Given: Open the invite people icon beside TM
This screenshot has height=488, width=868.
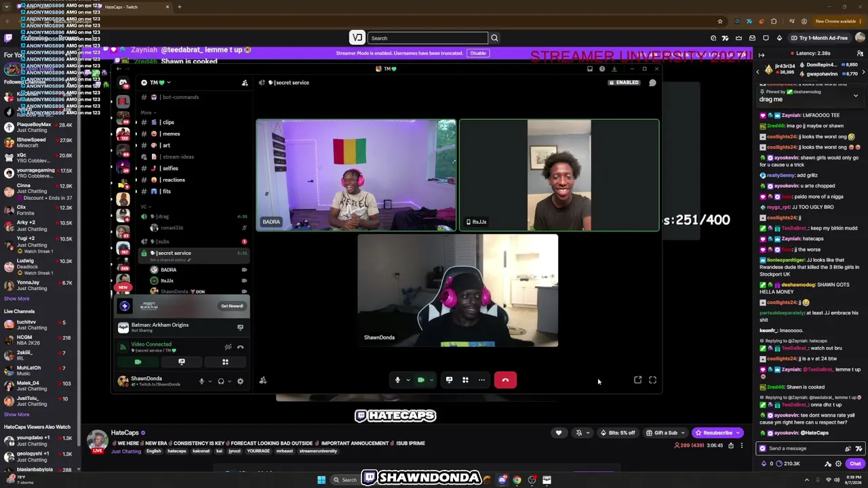Looking at the screenshot, I should click(245, 83).
